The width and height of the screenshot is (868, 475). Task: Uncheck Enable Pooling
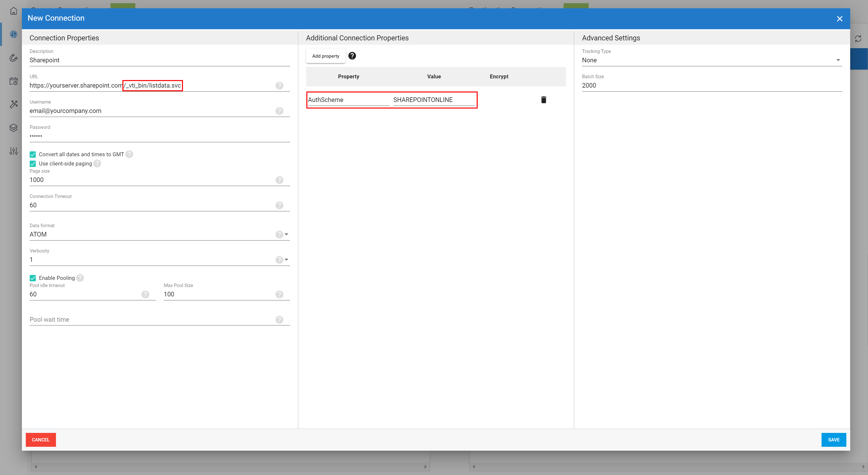[33, 278]
